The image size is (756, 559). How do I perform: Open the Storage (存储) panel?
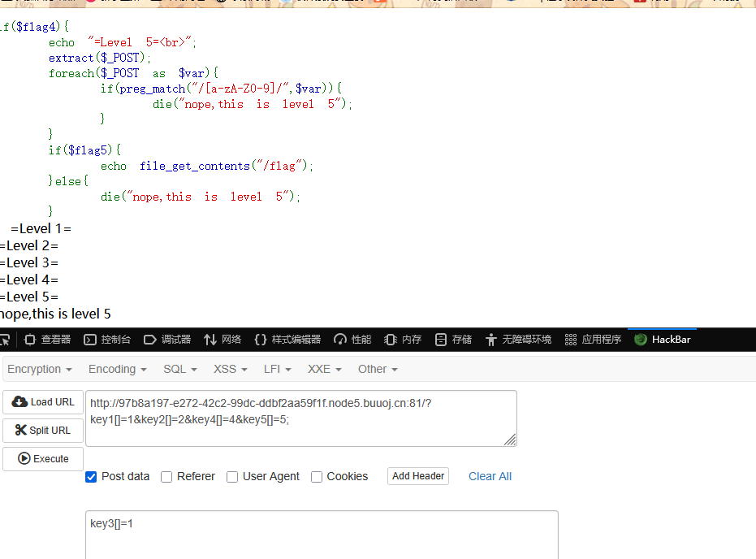click(453, 340)
